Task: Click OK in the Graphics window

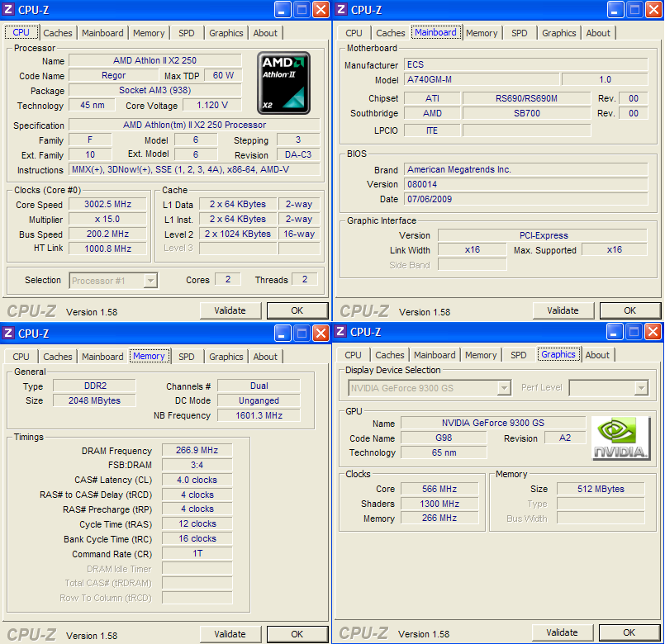Action: click(629, 632)
